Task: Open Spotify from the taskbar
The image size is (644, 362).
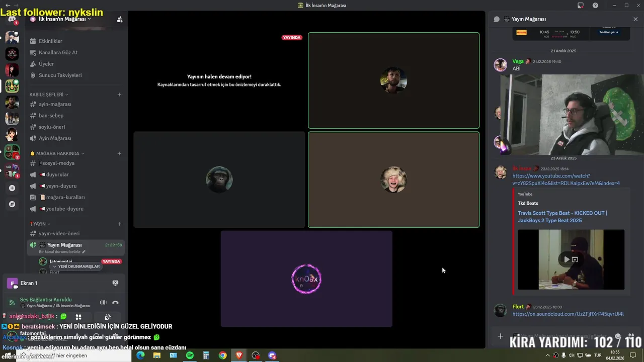Action: [x=190, y=355]
